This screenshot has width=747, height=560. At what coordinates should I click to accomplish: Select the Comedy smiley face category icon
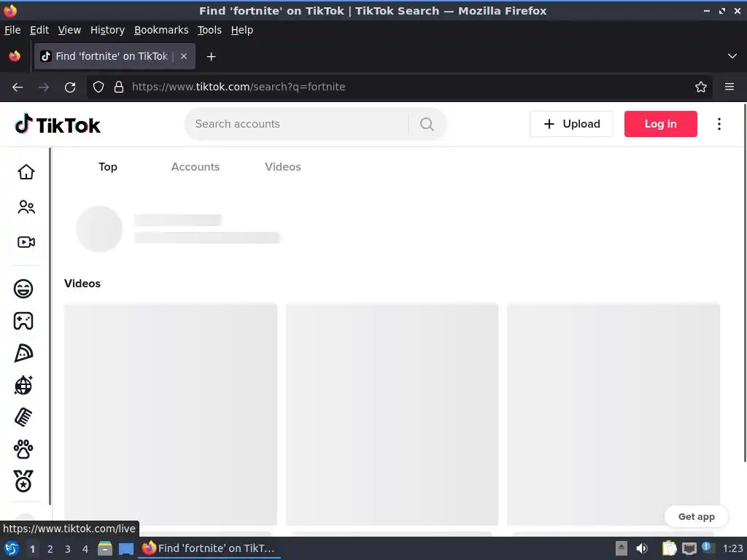(x=23, y=289)
